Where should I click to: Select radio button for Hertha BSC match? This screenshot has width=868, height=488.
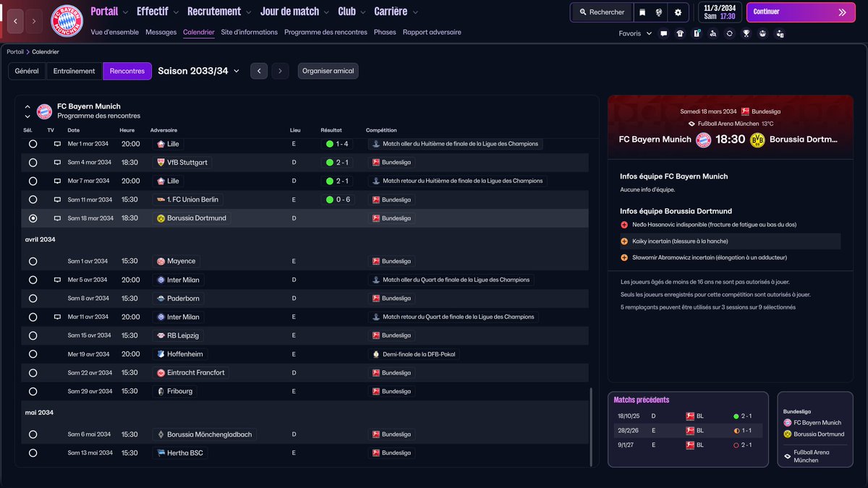(33, 453)
